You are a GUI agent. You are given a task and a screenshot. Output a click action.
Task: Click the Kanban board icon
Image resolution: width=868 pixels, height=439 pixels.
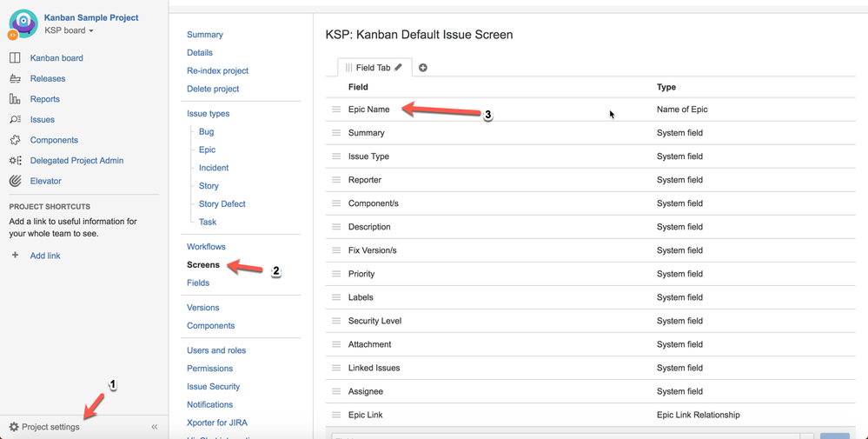tap(15, 57)
